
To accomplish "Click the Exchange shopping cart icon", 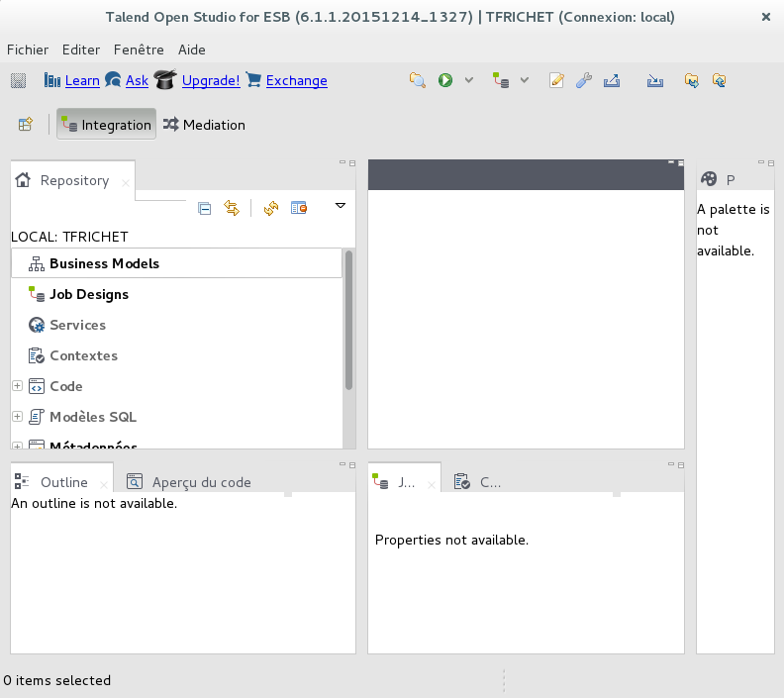I will (x=253, y=79).
